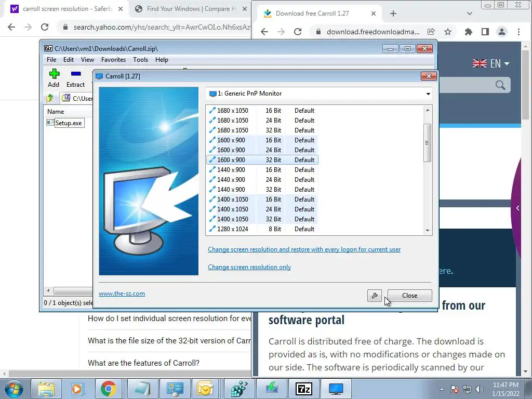Select 1400 x 1050 32 Bit resolution

pos(262,219)
